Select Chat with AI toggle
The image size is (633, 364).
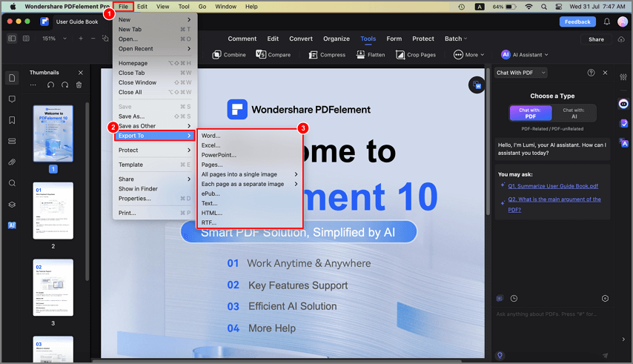(x=574, y=113)
